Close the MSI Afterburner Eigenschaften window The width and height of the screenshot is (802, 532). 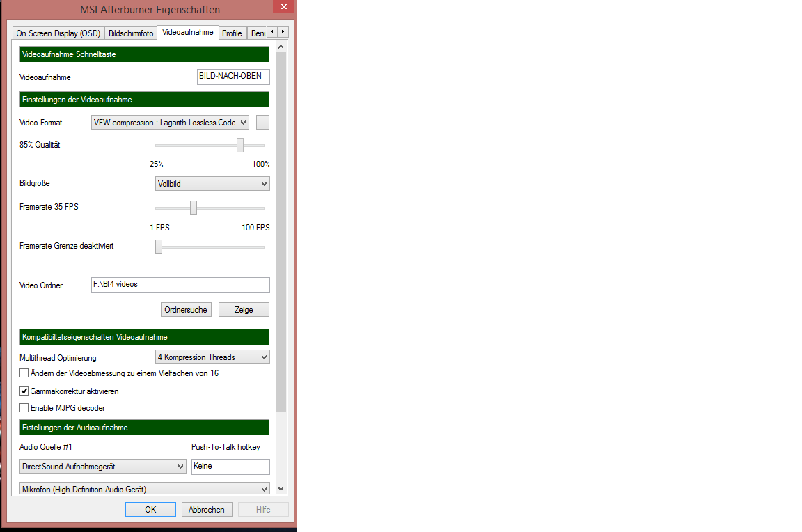(284, 7)
